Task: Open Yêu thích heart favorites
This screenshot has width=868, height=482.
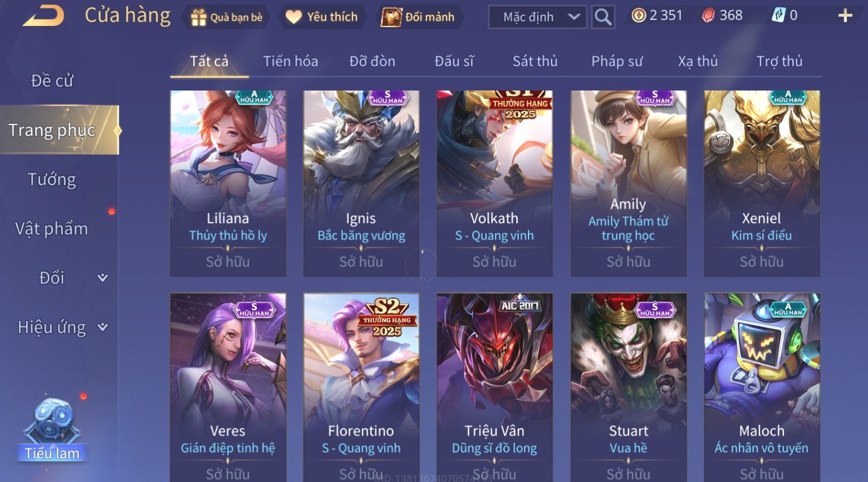Action: pos(293,17)
